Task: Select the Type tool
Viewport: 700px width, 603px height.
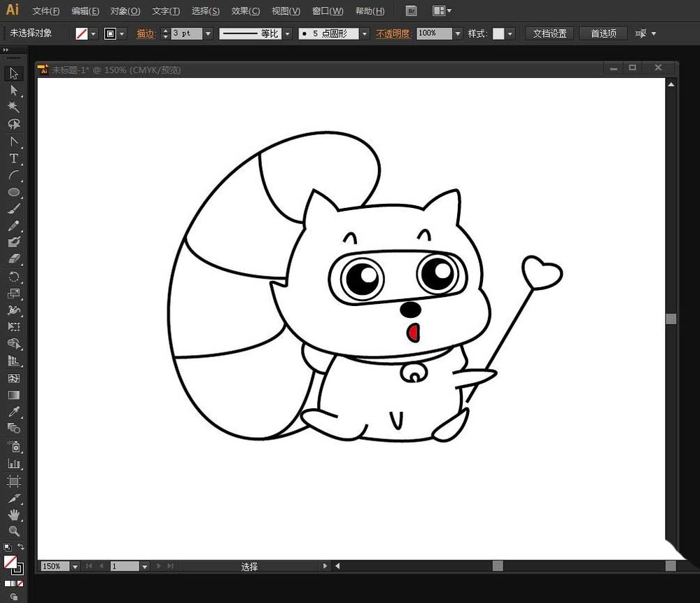Action: pyautogui.click(x=14, y=158)
